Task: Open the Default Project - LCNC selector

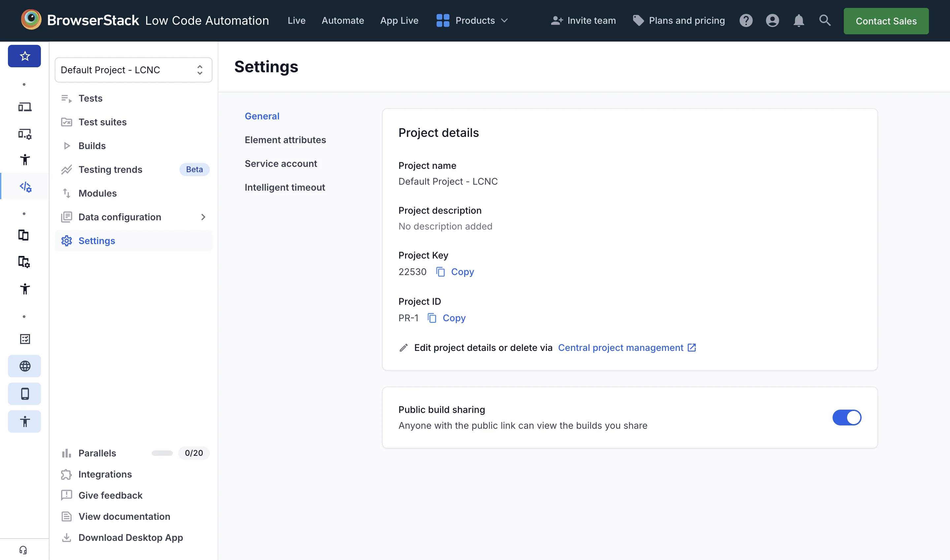Action: point(133,70)
